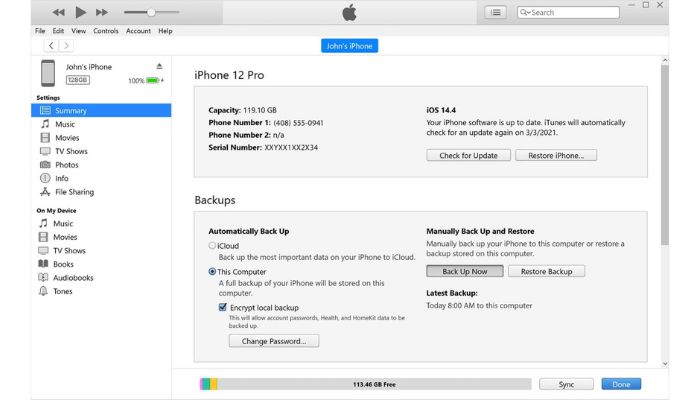This screenshot has height=400, width=700.
Task: Click the 128GB capacity badge
Action: point(78,80)
